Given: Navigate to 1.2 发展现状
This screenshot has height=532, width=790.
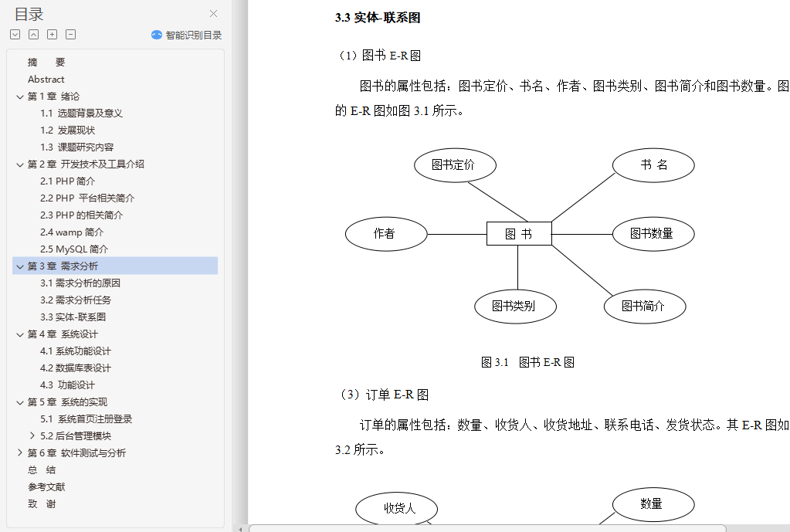Looking at the screenshot, I should coord(67,130).
